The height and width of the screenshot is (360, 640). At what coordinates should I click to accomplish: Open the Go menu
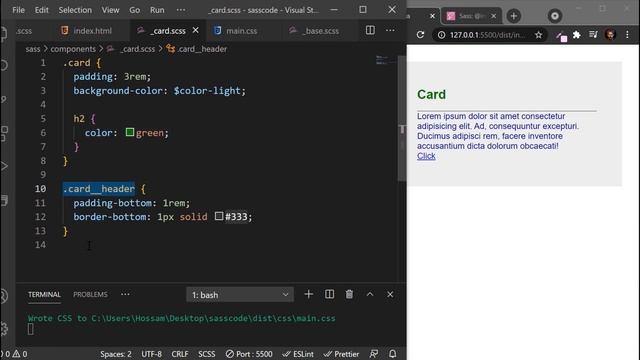click(135, 10)
